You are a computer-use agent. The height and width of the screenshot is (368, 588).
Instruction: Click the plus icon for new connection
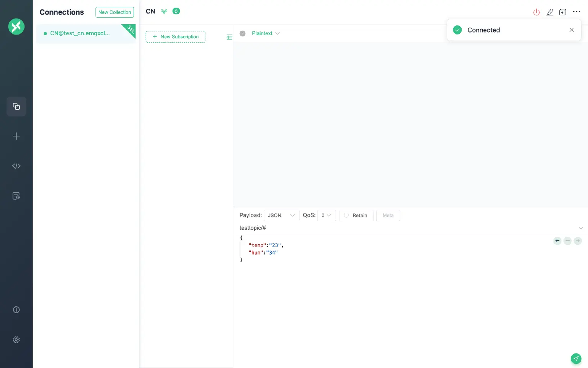click(x=16, y=136)
